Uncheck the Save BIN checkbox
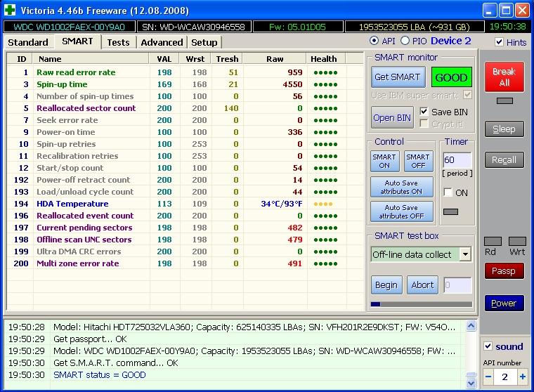The width and height of the screenshot is (534, 392). tap(424, 112)
